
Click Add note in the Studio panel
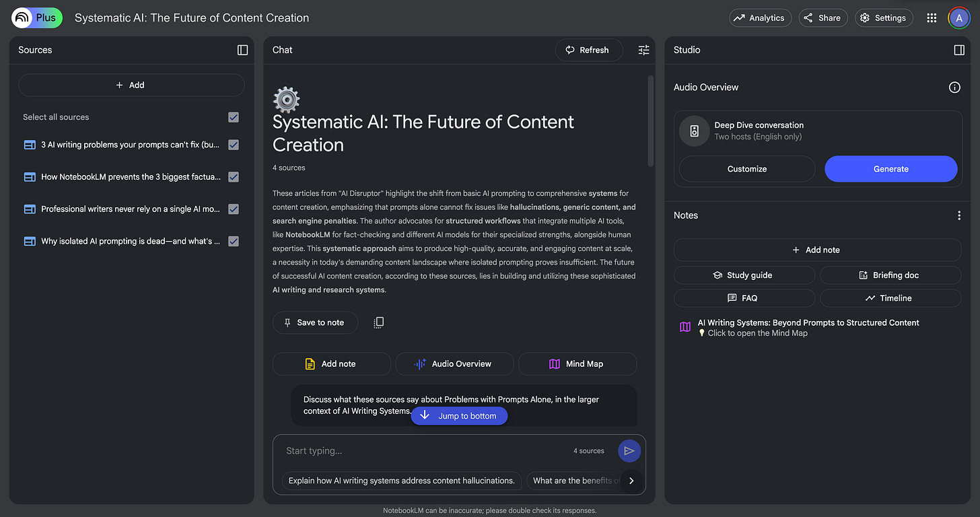(x=817, y=250)
